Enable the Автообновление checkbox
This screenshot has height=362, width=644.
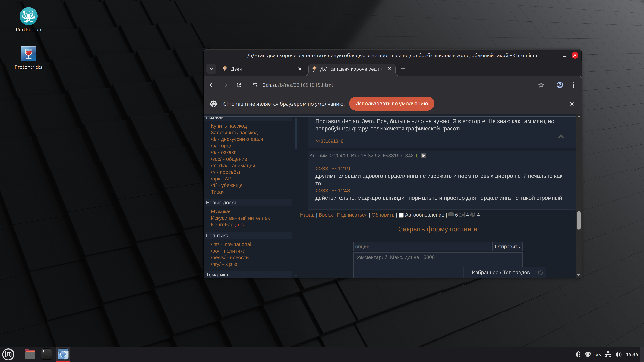401,215
